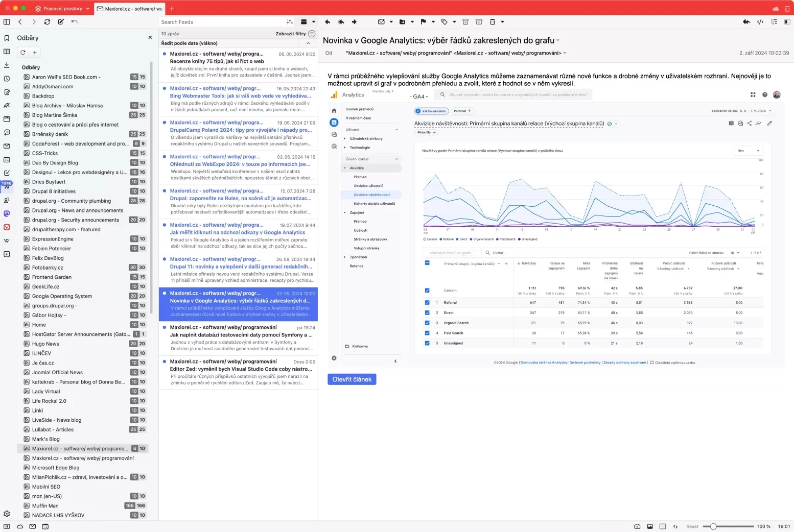
Task: Open Vivaldi settings gear icon
Action: click(x=7, y=514)
